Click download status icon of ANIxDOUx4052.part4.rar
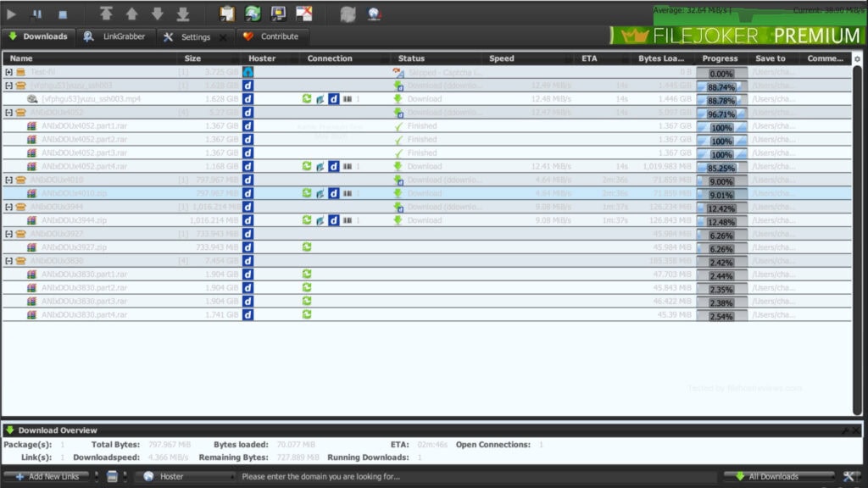Screen dimensions: 868x488 pos(398,166)
